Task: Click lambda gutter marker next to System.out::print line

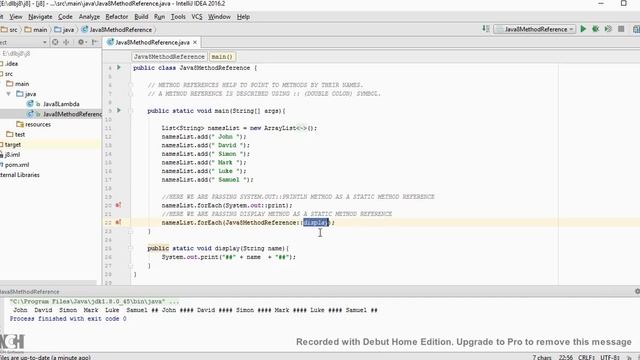Action: click(x=118, y=205)
